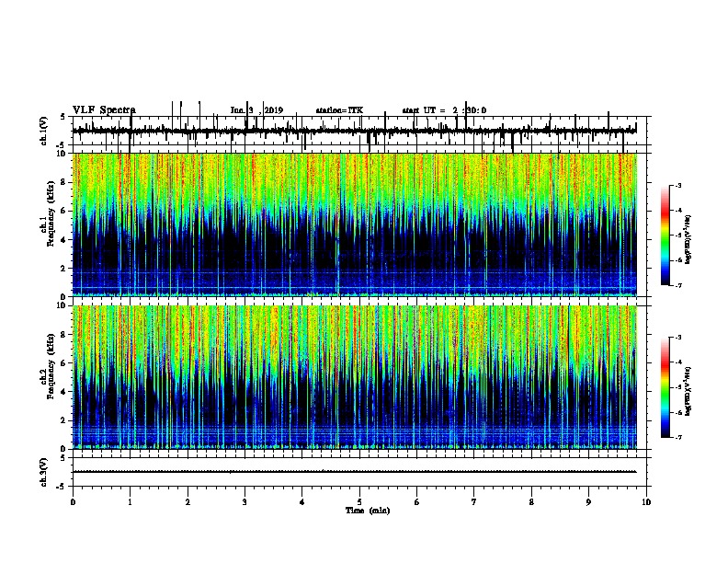Click inside the ch.2 spectrogram panel
This screenshot has height=563, width=728.
(355, 377)
